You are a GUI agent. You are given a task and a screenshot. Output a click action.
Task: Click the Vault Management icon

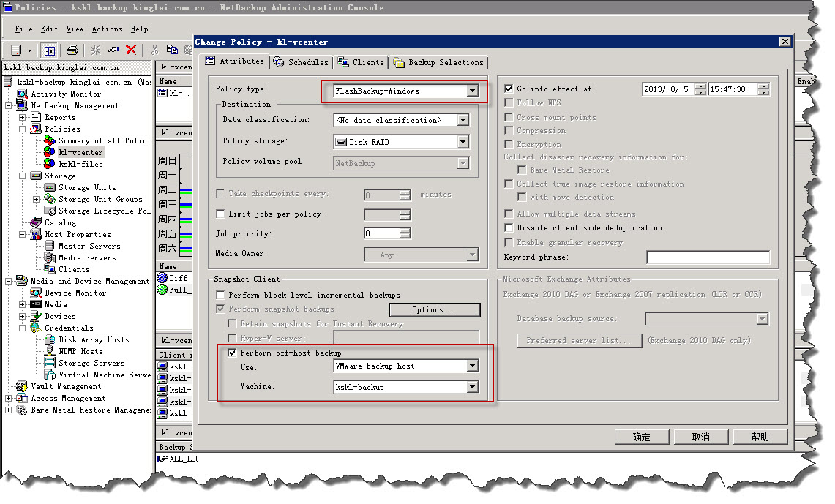coord(23,386)
